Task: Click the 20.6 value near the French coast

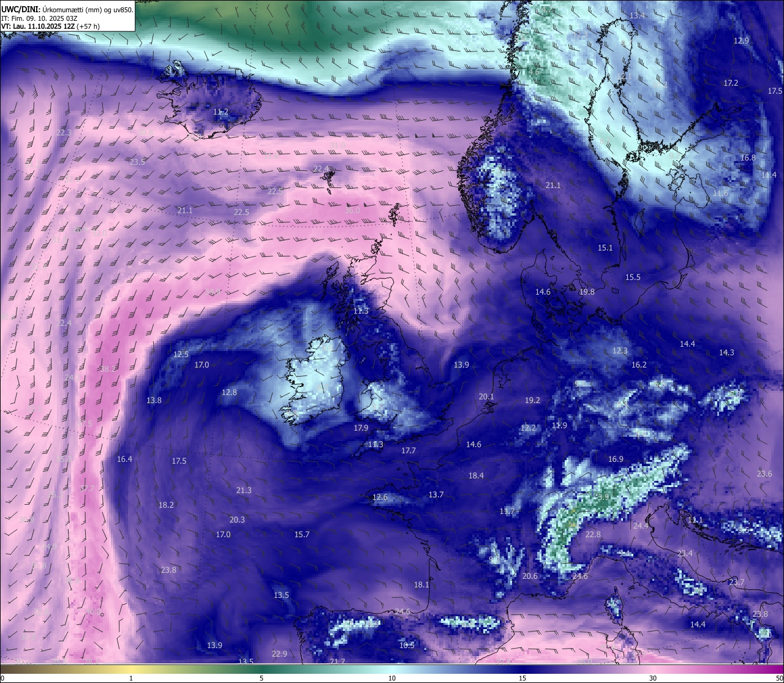Action: click(x=530, y=576)
